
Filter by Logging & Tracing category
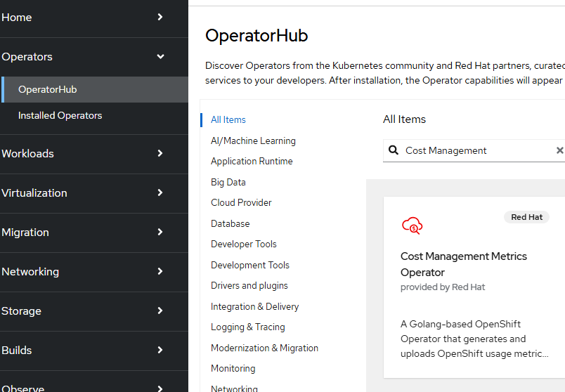pyautogui.click(x=248, y=327)
